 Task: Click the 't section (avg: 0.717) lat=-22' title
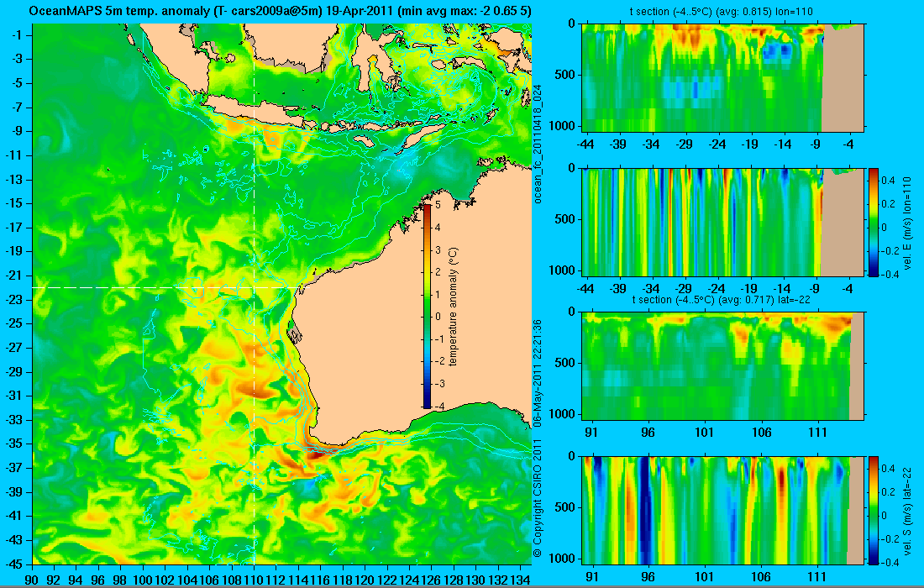coord(722,299)
